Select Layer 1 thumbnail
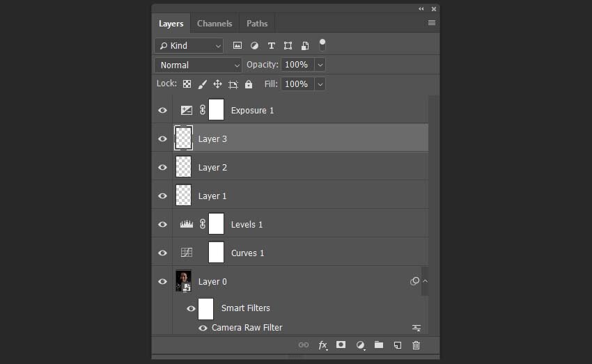This screenshot has height=364, width=592. (183, 195)
